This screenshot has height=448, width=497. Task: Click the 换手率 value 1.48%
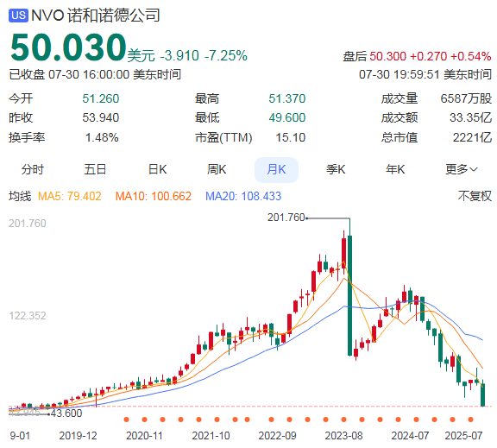click(102, 137)
